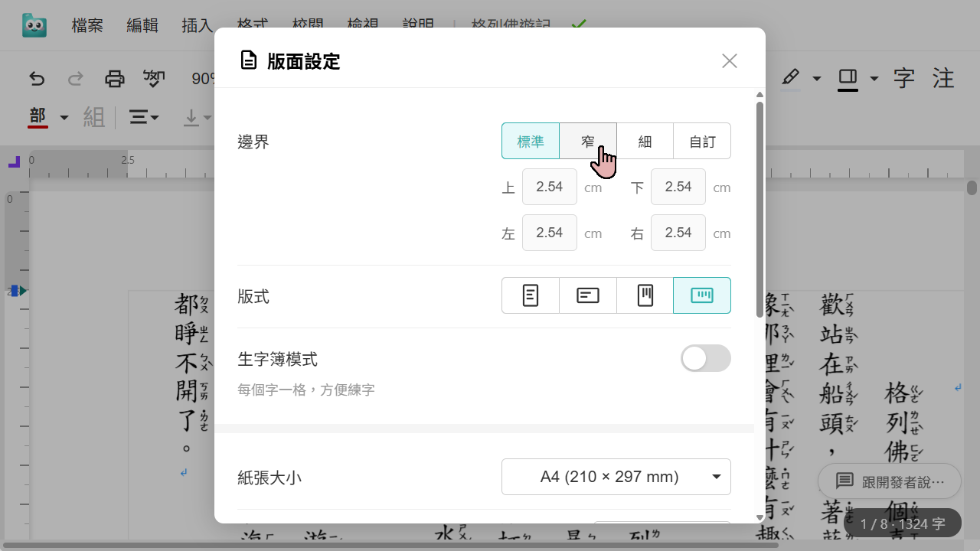Open the 說明 menu

(x=418, y=24)
